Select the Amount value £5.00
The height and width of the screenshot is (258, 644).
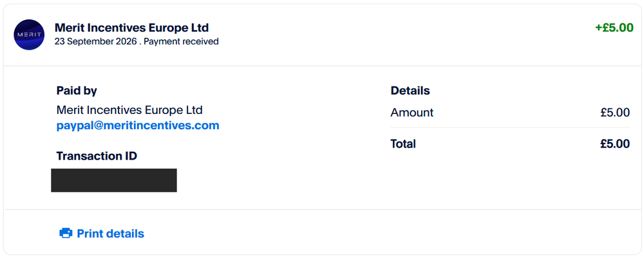coord(615,113)
